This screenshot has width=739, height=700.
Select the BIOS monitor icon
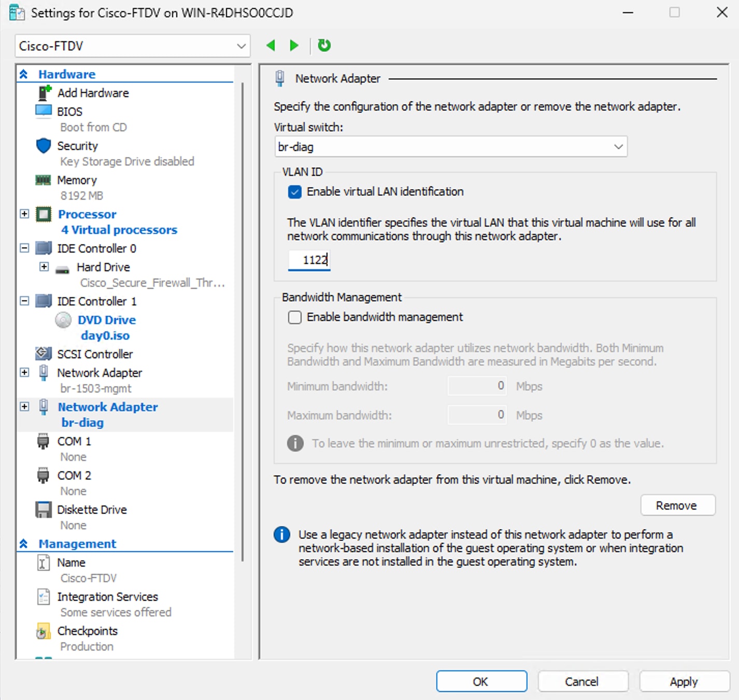click(x=44, y=111)
